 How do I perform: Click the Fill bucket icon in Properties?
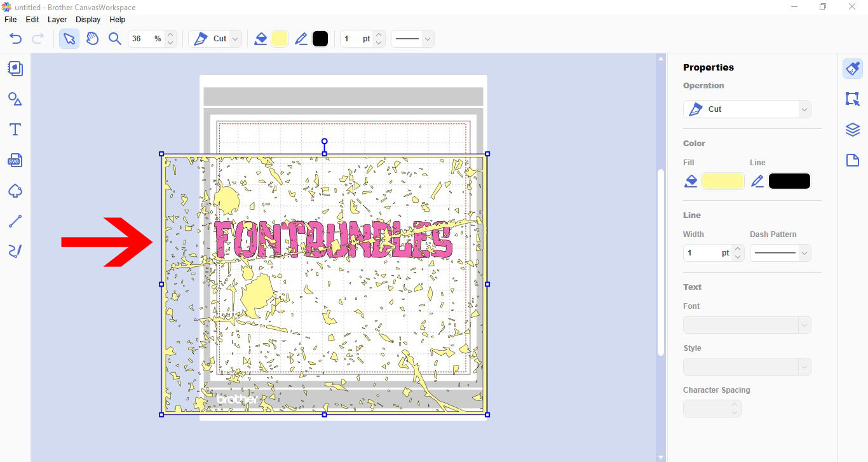[x=691, y=181]
